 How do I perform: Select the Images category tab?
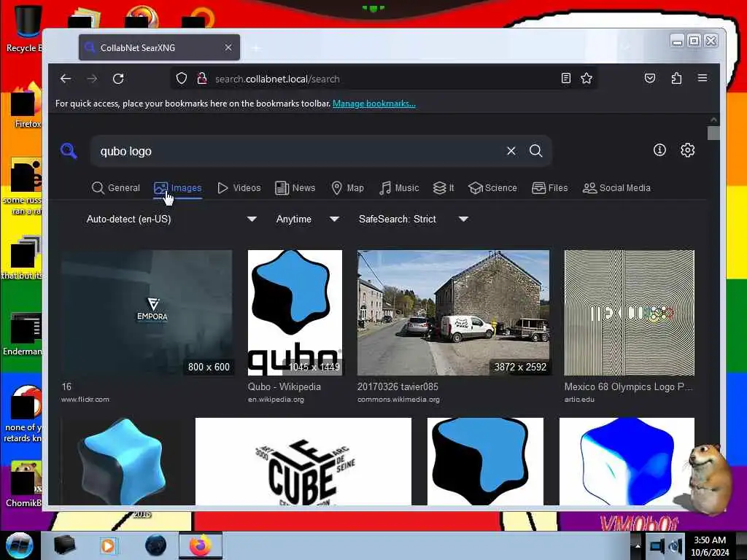coord(178,188)
